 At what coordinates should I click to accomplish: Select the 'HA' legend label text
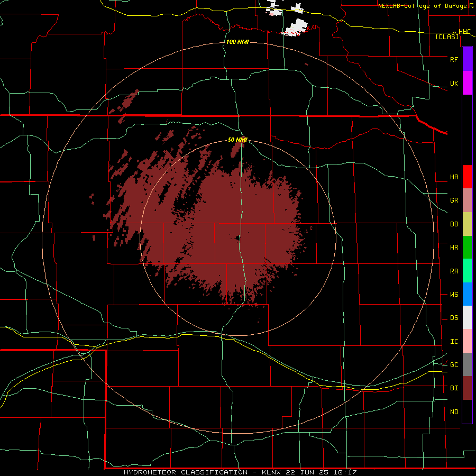click(454, 177)
